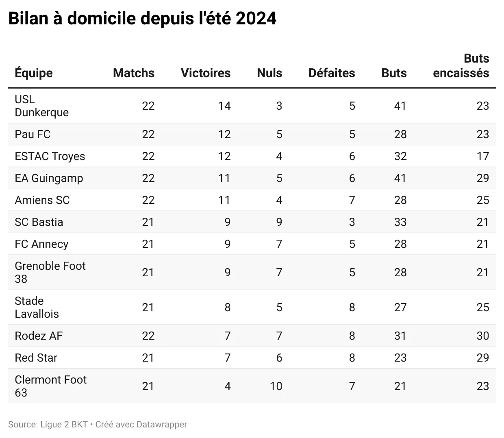This screenshot has height=438, width=504.
Task: Click the Clermont Foot 63 team name
Action: (x=50, y=386)
